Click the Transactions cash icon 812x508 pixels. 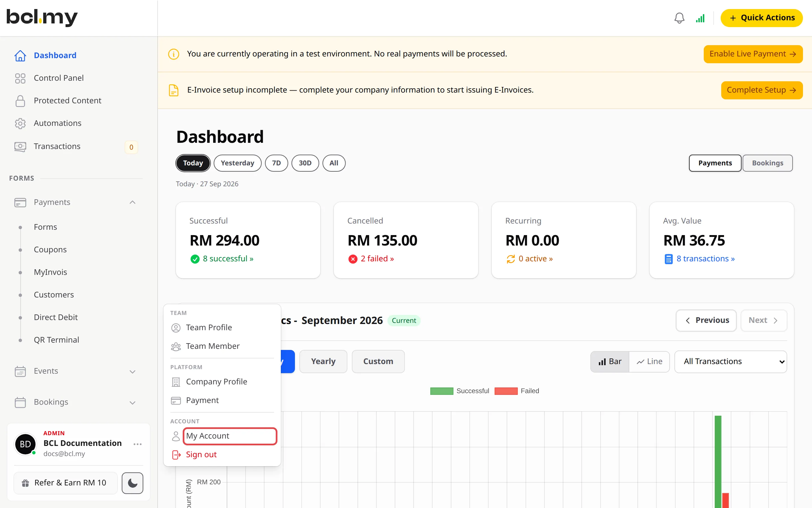point(20,146)
